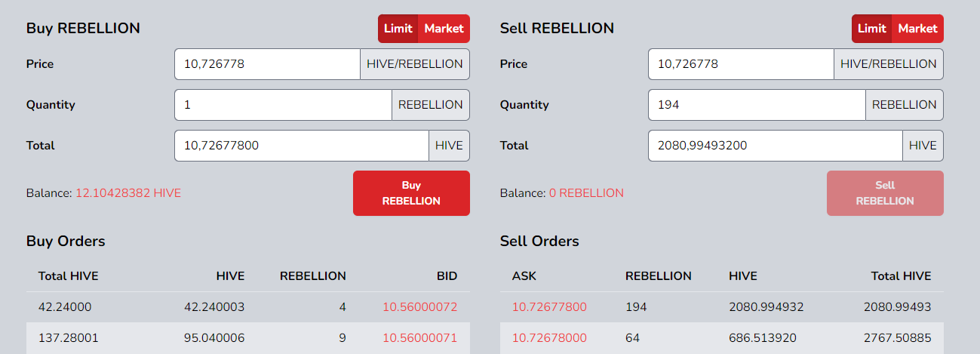Select ask price 10.72678000

pyautogui.click(x=549, y=338)
